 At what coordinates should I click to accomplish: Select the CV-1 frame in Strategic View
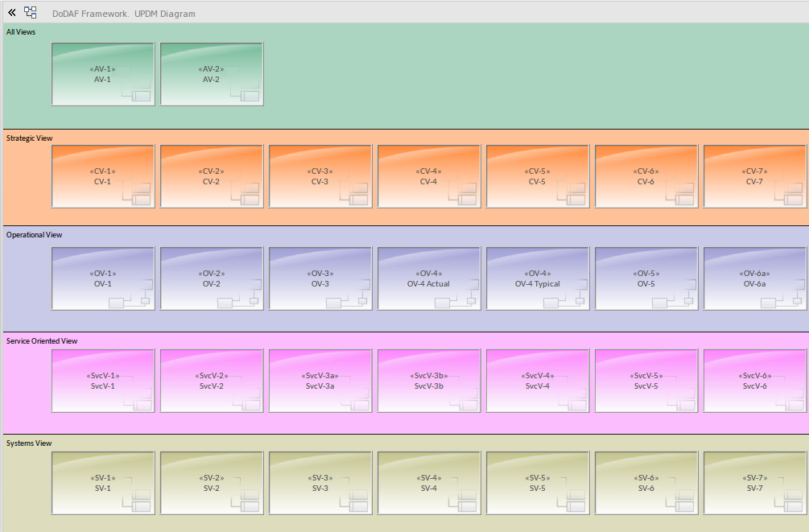click(103, 176)
